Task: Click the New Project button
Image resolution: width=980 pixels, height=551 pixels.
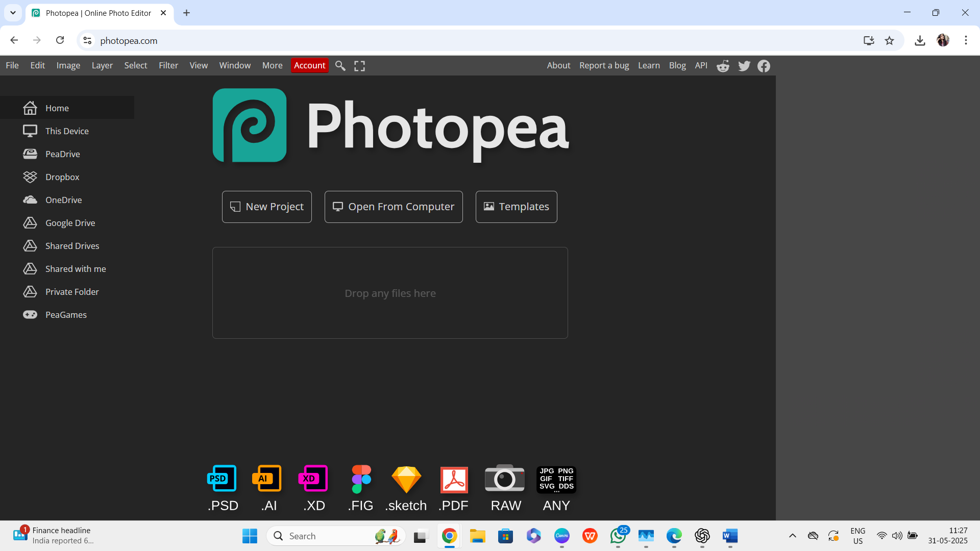Action: (266, 207)
